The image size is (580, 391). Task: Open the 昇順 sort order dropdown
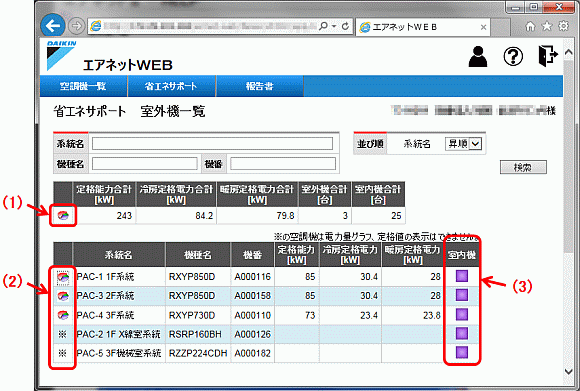click(x=463, y=144)
